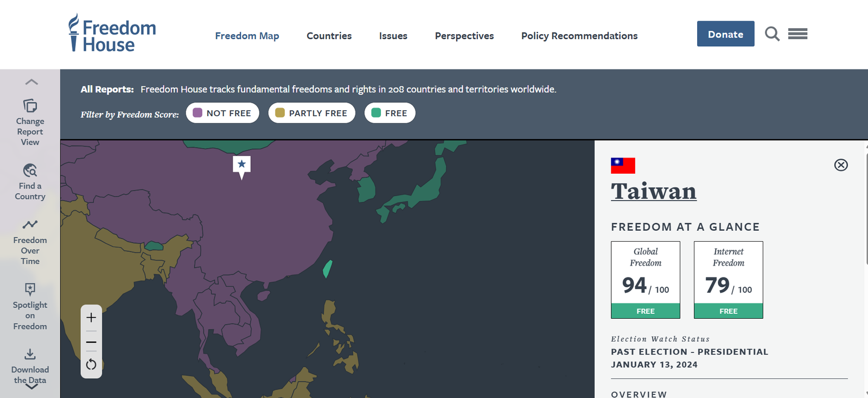
Task: Zoom in on the map
Action: coord(91,318)
